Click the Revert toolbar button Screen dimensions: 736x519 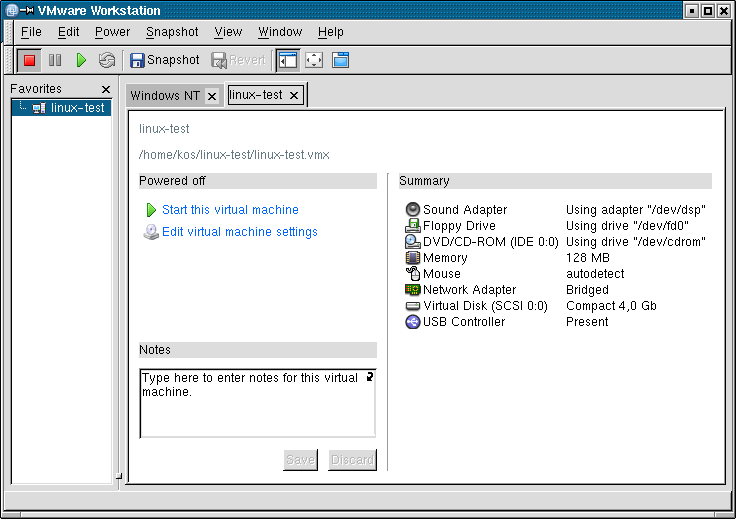click(x=238, y=60)
